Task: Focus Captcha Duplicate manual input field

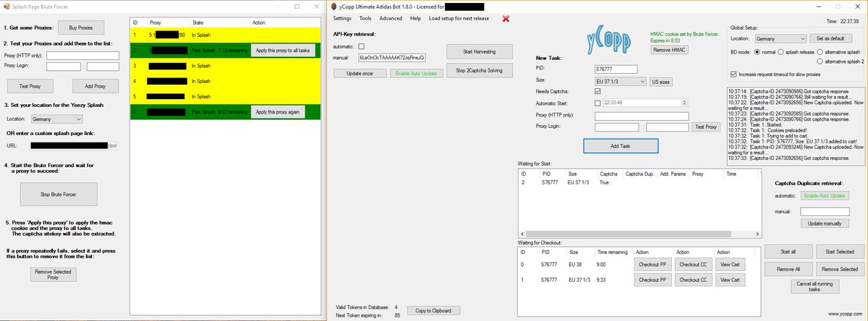Action: click(825, 211)
